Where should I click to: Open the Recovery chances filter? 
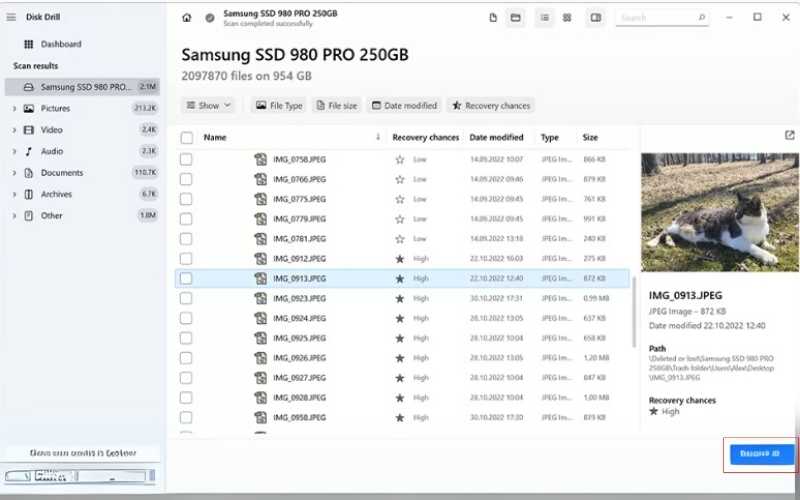491,106
